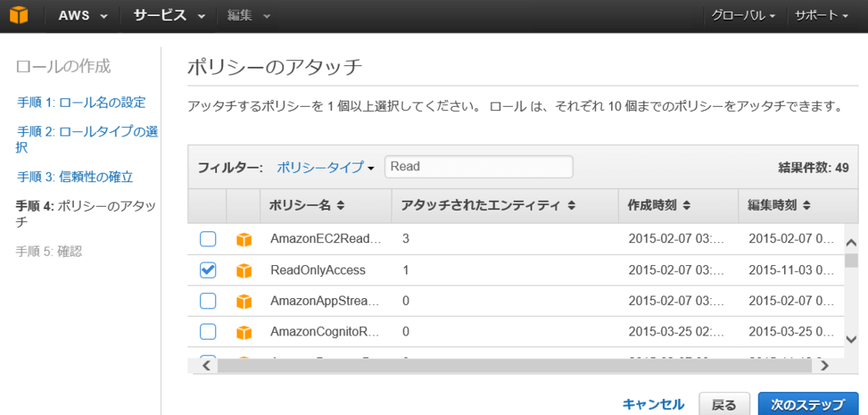Screen dimensions: 868x415
Task: Click edit time 2015-11-03 for ReadOnlyAccess
Action: [x=789, y=270]
